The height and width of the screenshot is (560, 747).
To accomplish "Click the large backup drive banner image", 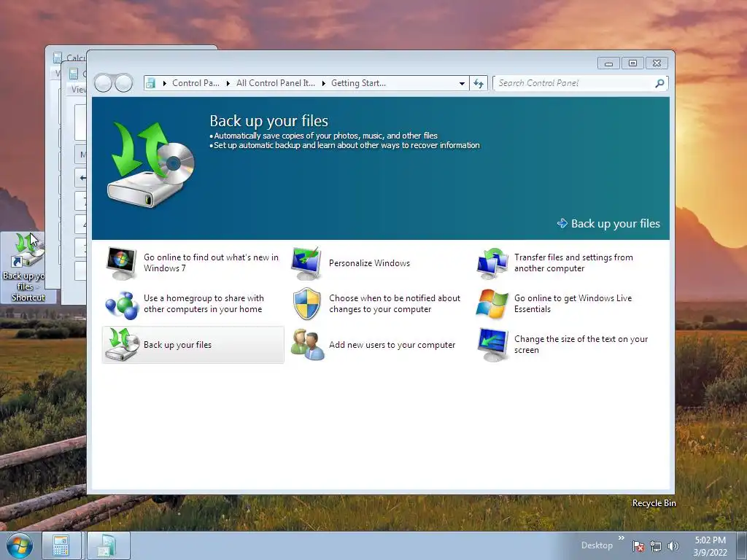I will 152,164.
